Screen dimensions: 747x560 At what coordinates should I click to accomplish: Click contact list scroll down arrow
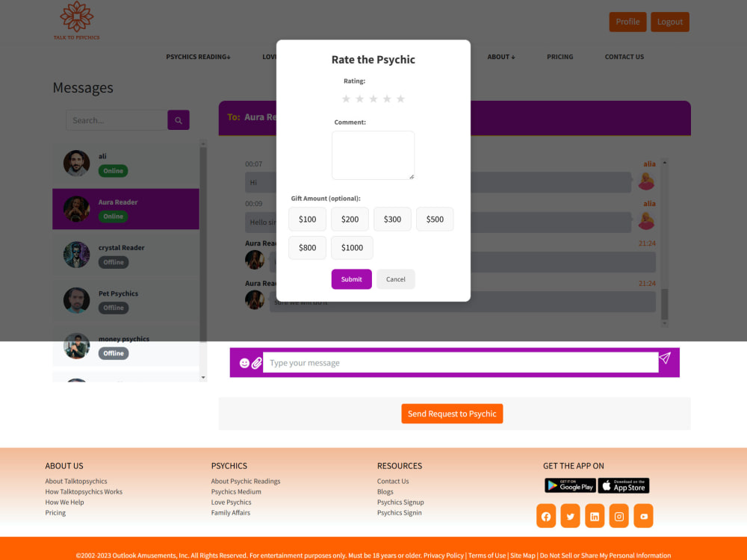[203, 378]
